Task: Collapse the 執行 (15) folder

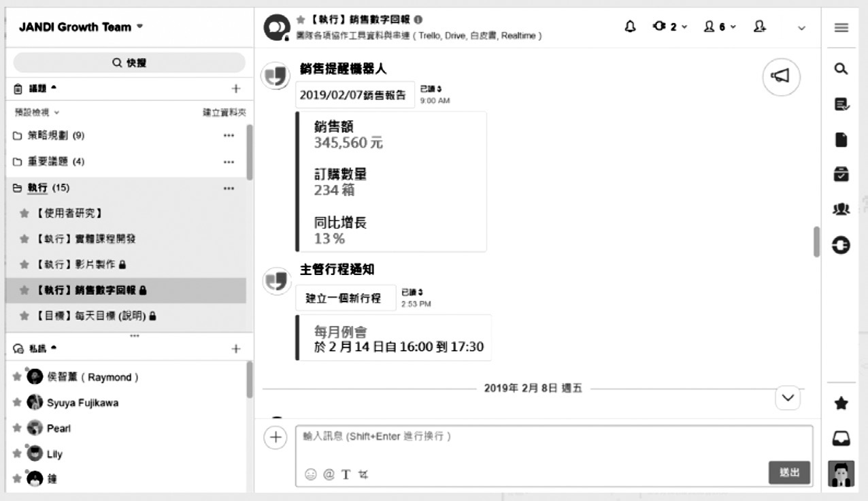Action: (42, 188)
